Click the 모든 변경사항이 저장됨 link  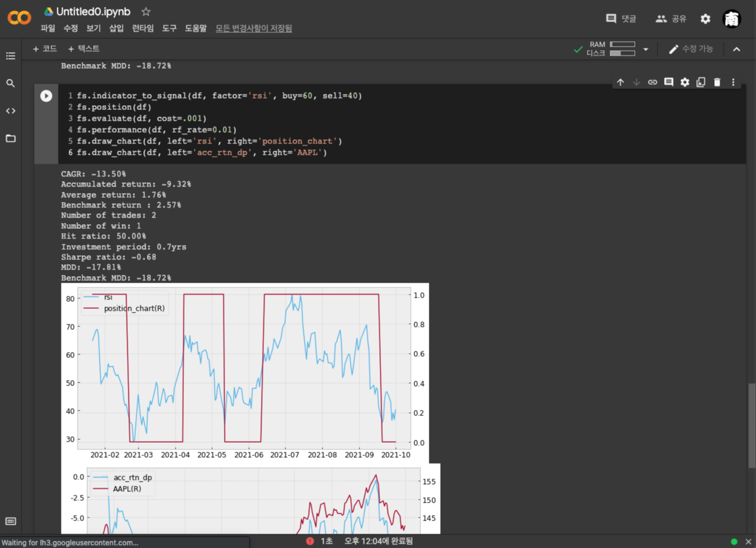(x=254, y=28)
